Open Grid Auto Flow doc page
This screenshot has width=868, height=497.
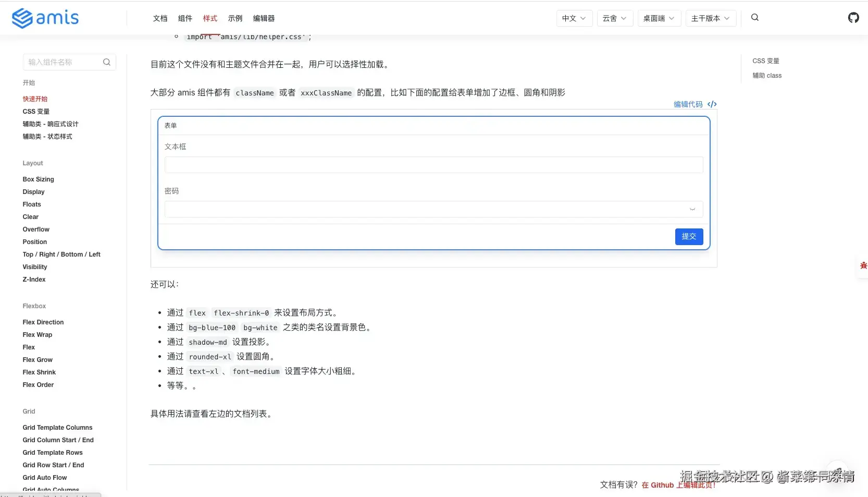[45, 478]
